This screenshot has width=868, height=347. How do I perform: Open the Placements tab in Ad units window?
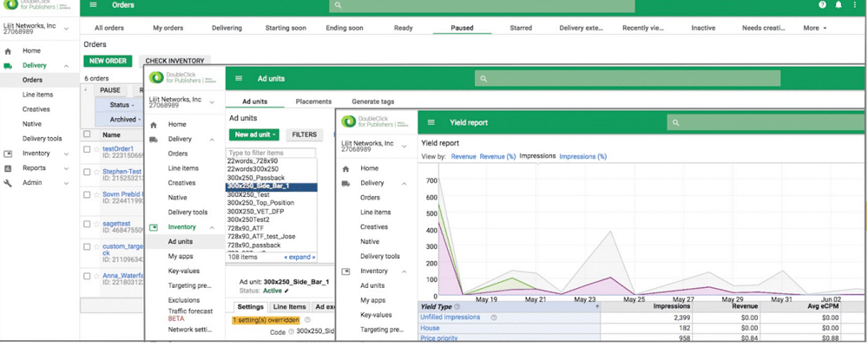click(x=314, y=101)
